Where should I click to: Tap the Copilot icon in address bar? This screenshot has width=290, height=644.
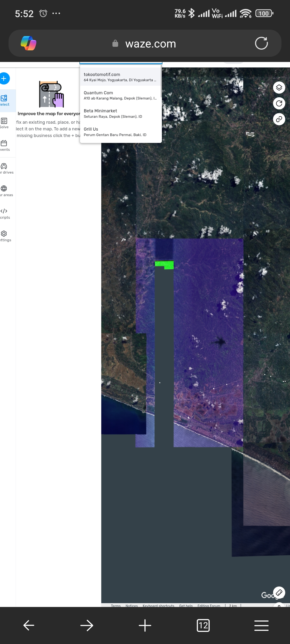tap(29, 43)
